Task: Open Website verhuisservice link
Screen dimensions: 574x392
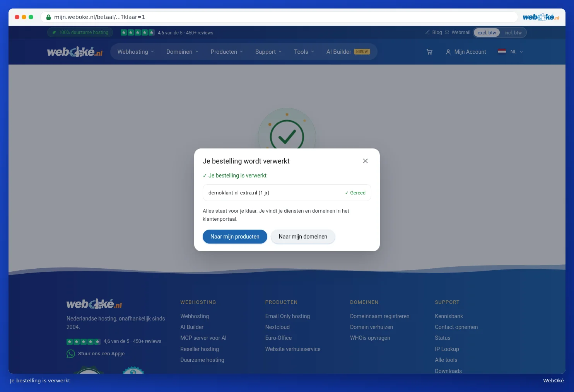Action: (x=293, y=349)
